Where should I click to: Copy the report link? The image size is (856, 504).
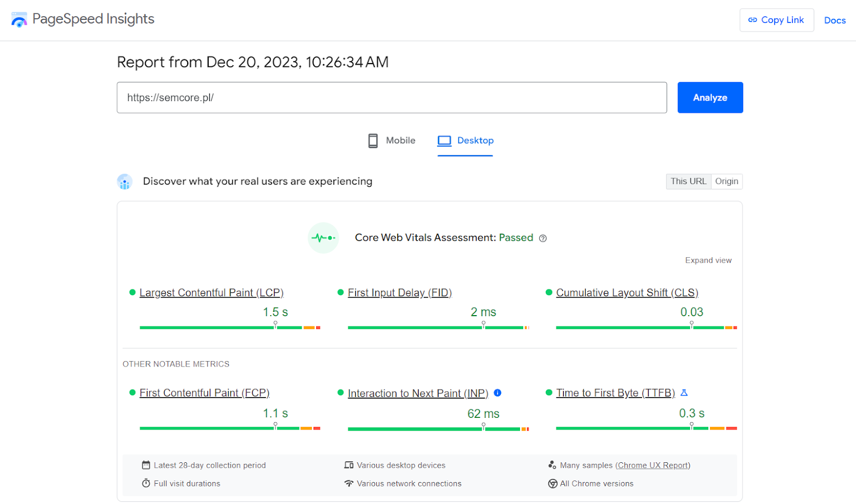point(776,20)
